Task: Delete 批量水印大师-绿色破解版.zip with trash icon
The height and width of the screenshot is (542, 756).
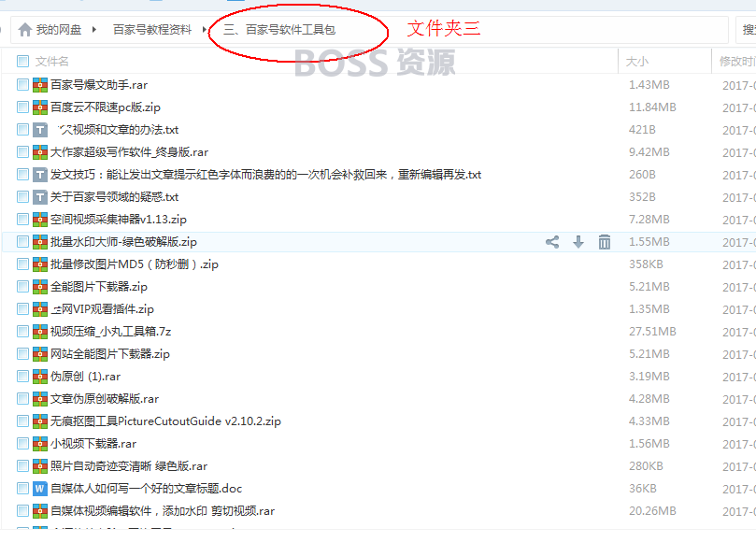Action: tap(604, 242)
